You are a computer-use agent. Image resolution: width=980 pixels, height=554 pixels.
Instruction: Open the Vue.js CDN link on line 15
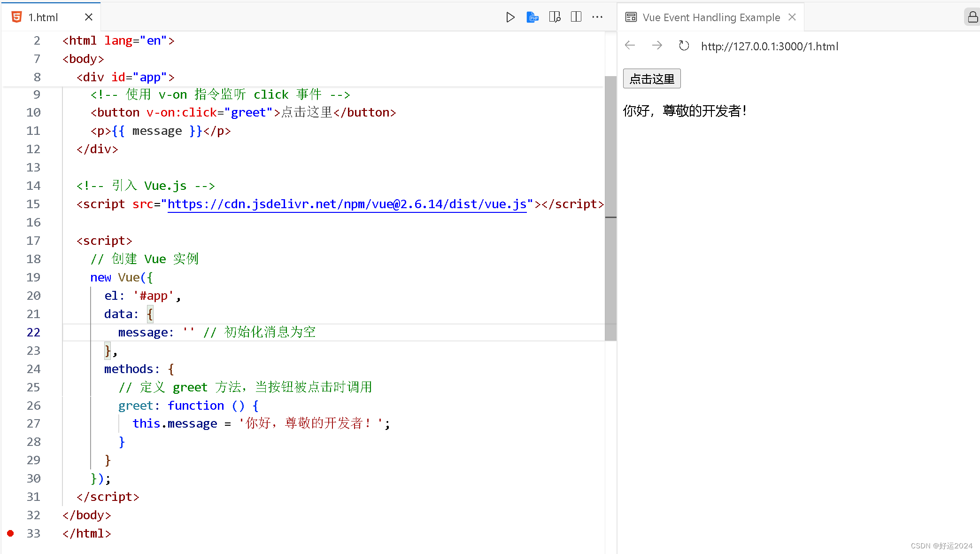pos(347,204)
